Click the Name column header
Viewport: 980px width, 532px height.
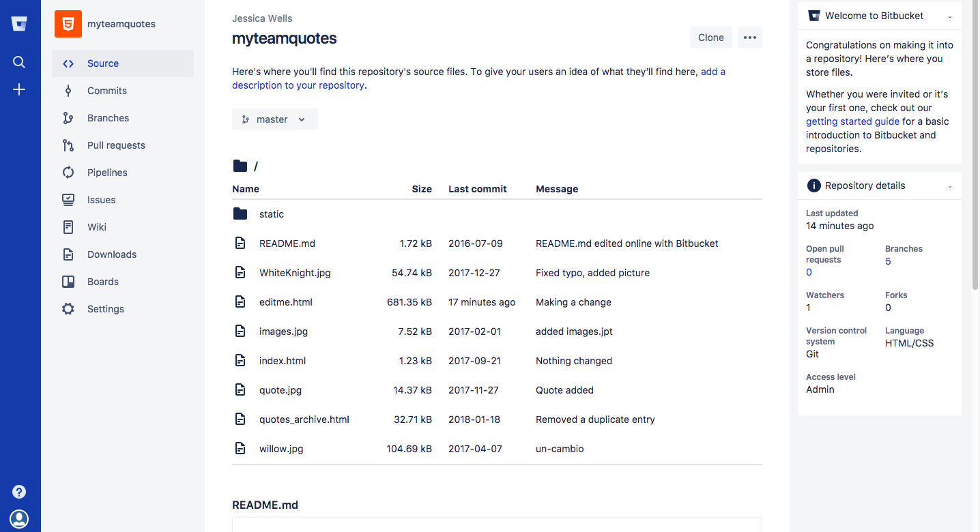pyautogui.click(x=246, y=189)
